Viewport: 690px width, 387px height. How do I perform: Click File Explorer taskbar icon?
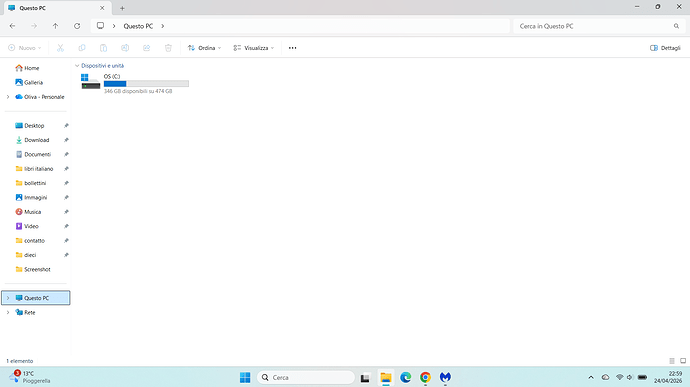tap(386, 377)
